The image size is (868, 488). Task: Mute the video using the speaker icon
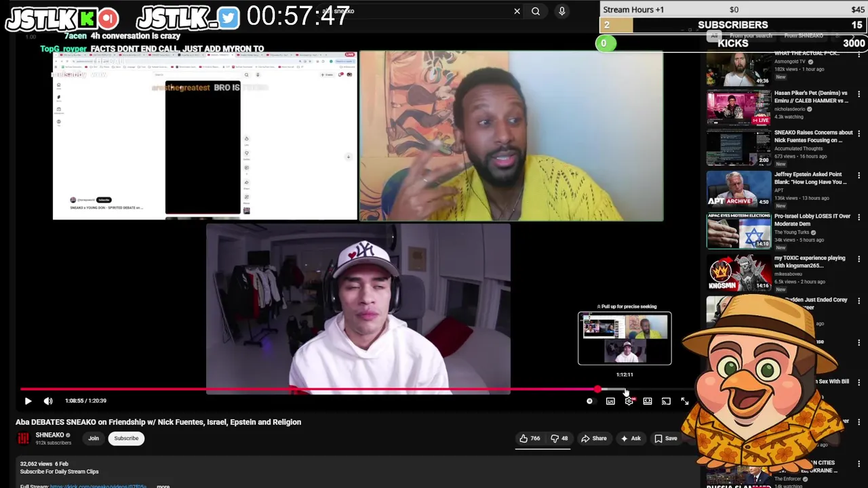click(x=48, y=401)
